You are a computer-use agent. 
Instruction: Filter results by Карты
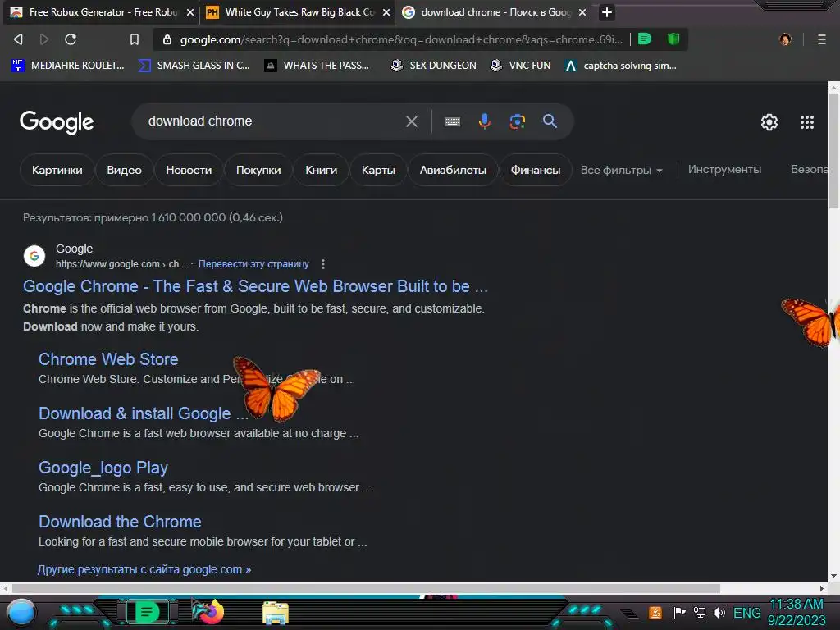click(378, 170)
